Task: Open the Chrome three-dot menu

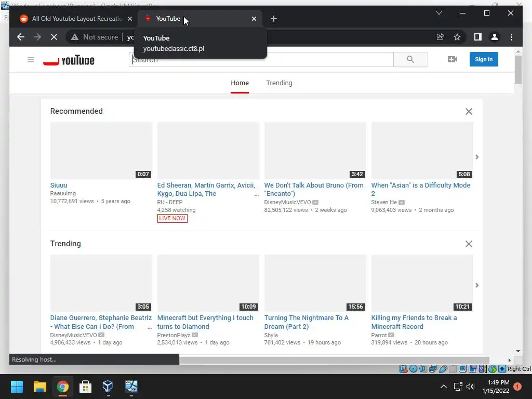Action: tap(512, 37)
